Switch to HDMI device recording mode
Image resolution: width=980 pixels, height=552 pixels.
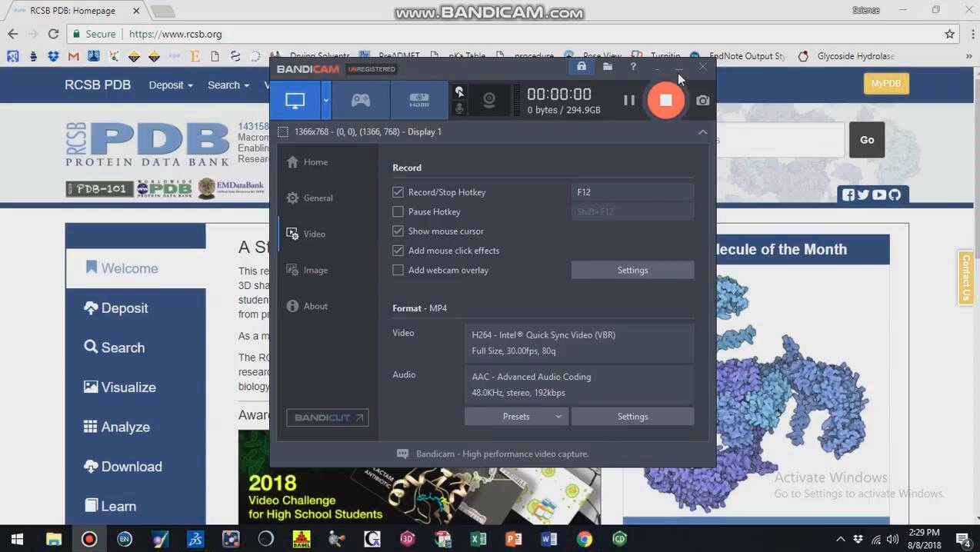coord(419,100)
